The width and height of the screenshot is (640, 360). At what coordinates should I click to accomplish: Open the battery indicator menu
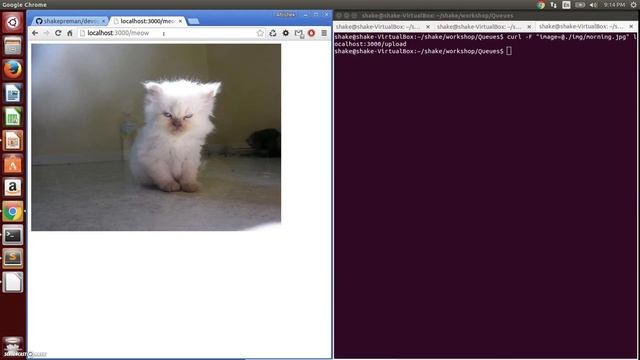580,5
